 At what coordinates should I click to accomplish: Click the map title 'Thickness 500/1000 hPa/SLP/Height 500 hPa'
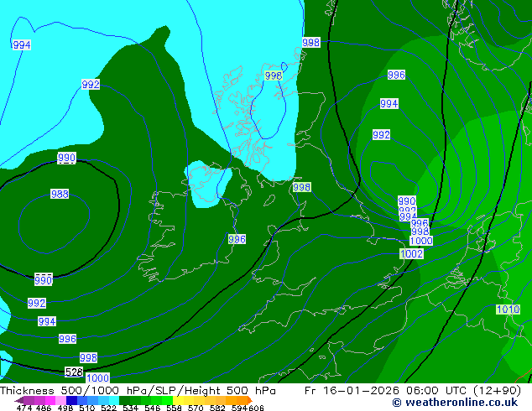[x=138, y=391]
